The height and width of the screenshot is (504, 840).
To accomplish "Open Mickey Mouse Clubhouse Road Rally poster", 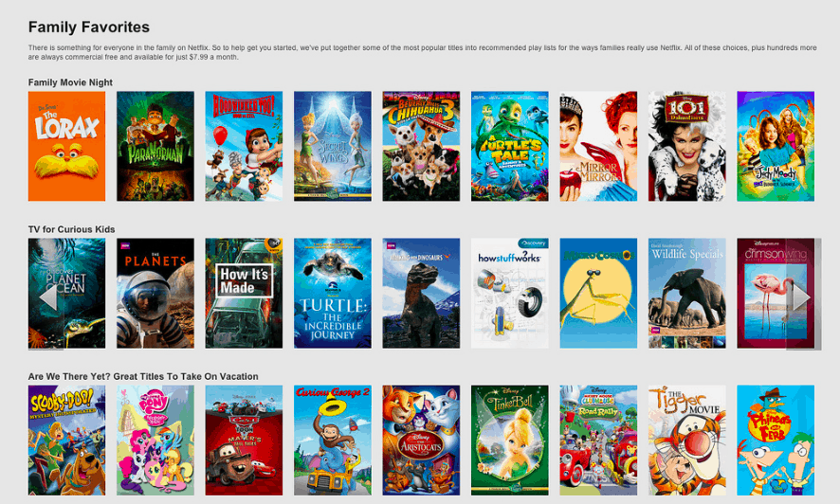I will [598, 441].
